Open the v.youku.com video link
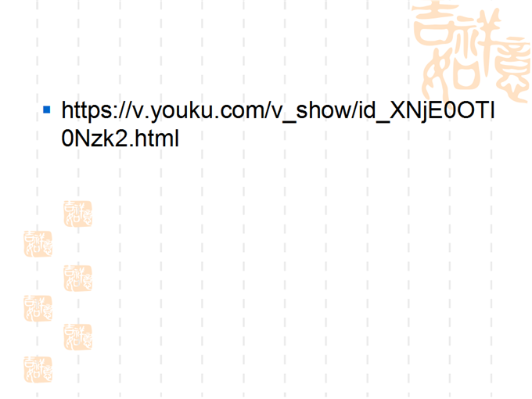Screen dimensions: 532x399 278,124
